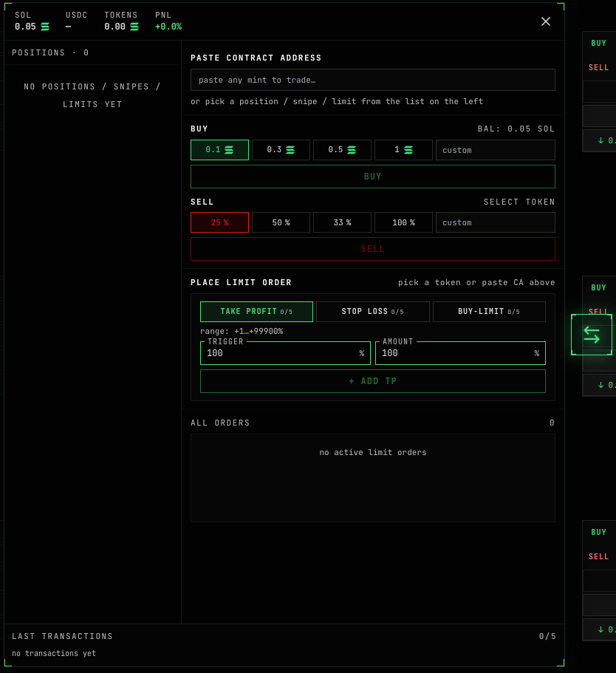Click BUY on the middle background card
This screenshot has height=673, width=616.
(x=598, y=287)
